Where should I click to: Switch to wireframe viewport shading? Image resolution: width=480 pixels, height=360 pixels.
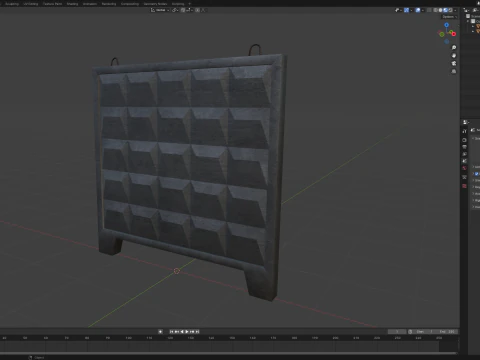tap(435, 10)
